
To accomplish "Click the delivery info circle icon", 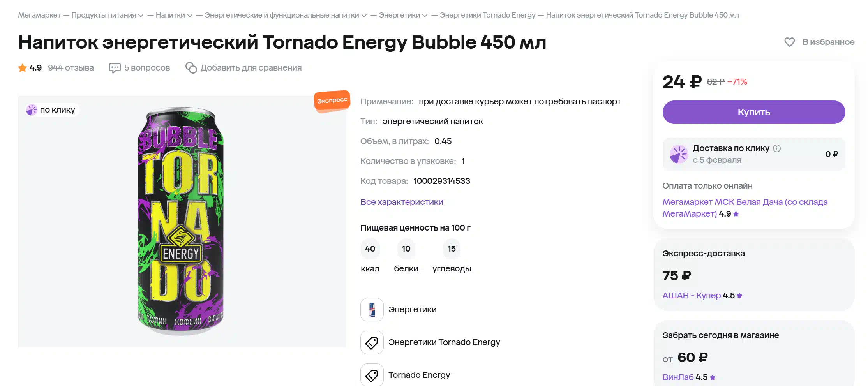I will (777, 148).
